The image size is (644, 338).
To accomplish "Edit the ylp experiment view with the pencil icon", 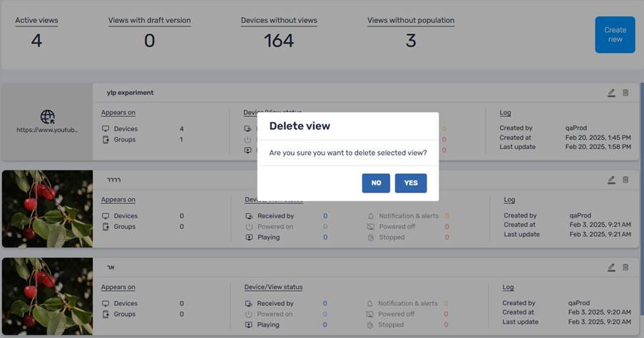I will (x=611, y=93).
